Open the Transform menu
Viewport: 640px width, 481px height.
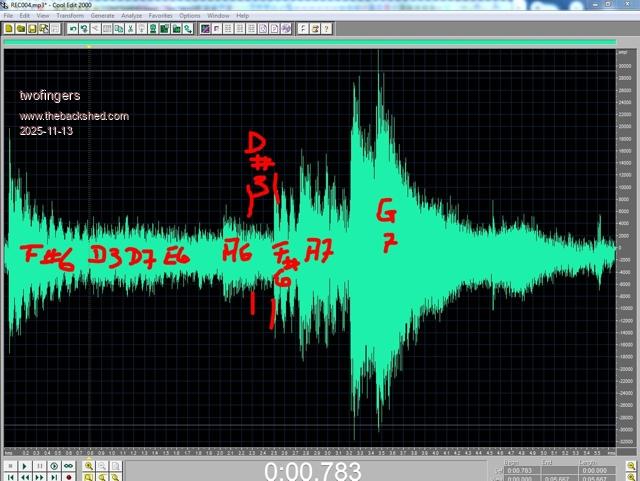click(x=69, y=16)
